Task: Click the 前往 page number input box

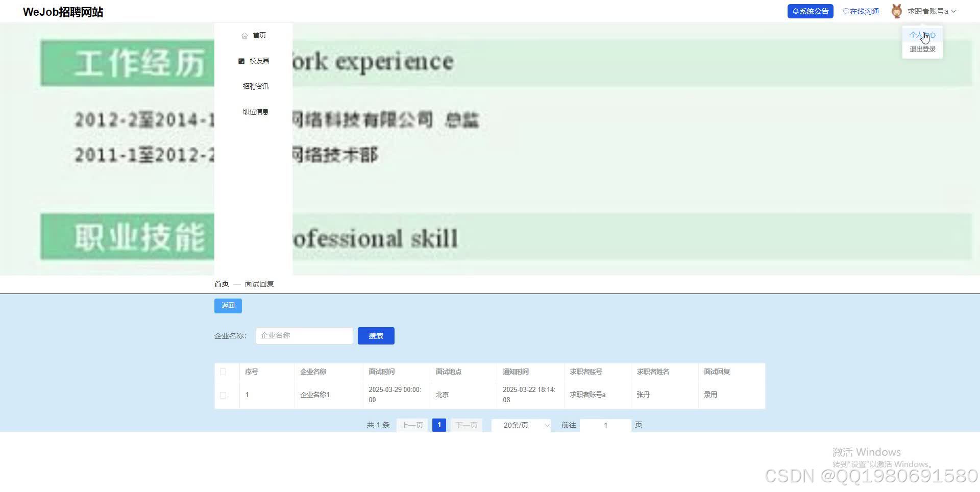Action: click(x=605, y=425)
